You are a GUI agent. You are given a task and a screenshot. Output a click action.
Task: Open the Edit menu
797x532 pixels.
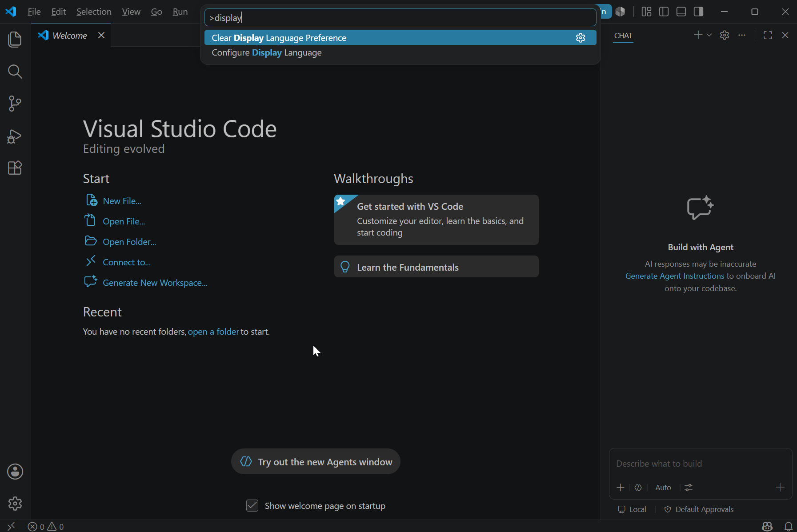click(59, 12)
